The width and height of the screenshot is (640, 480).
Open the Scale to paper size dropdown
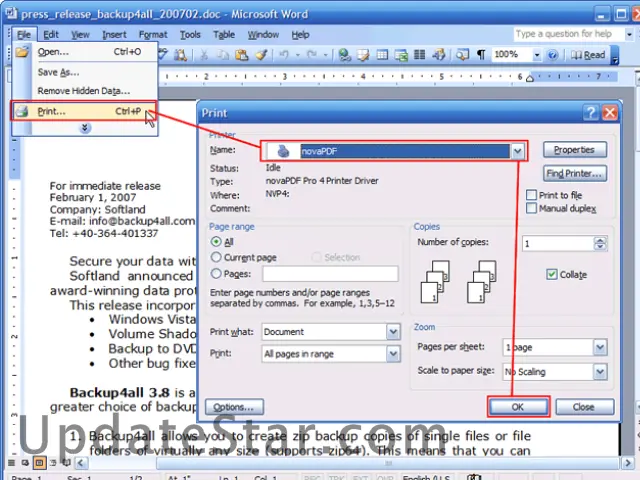click(x=600, y=371)
